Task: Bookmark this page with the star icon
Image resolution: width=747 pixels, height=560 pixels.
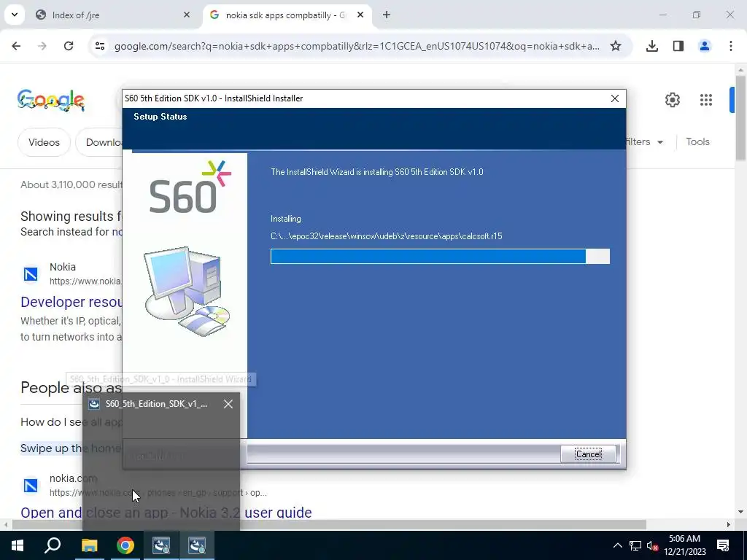Action: pos(616,46)
